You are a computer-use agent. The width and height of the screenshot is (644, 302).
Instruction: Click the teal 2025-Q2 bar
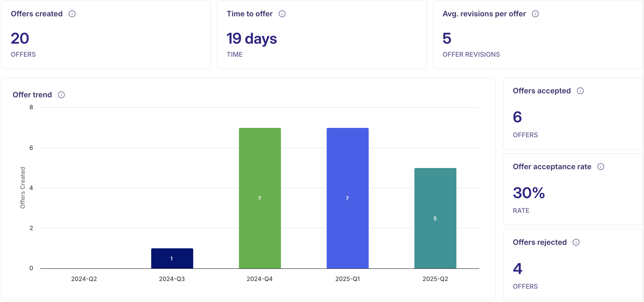[435, 218]
